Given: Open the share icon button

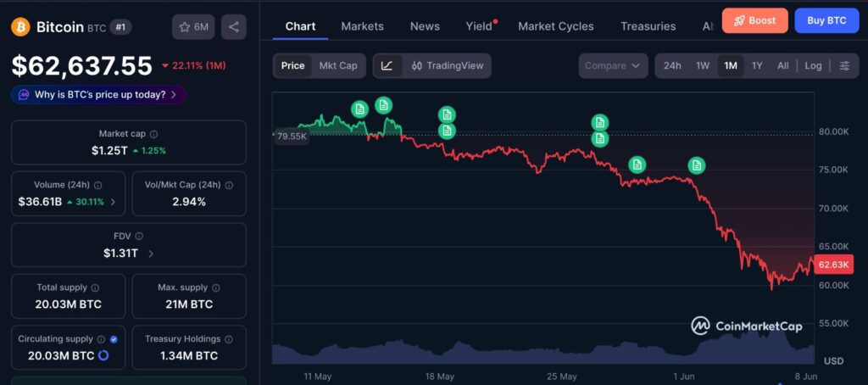Looking at the screenshot, I should [234, 26].
